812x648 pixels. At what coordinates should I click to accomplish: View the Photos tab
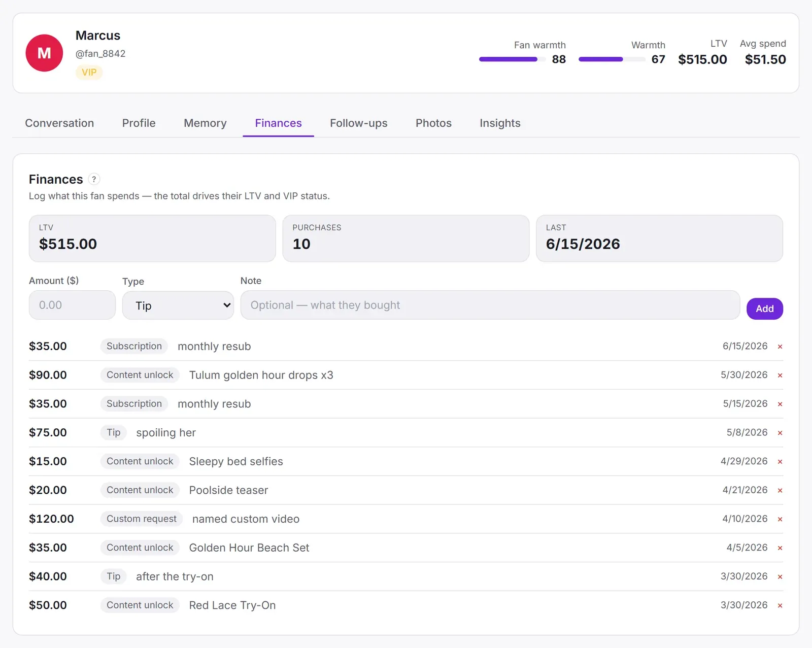(433, 123)
